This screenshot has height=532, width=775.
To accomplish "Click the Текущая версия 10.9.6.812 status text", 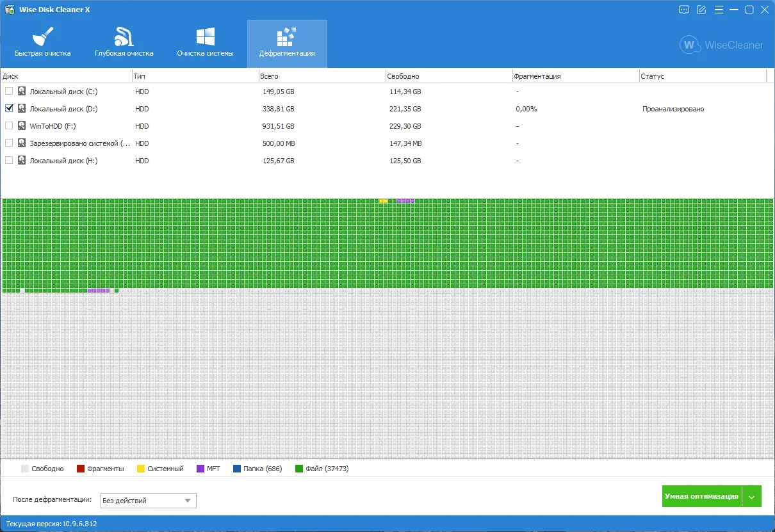I will pos(51,524).
